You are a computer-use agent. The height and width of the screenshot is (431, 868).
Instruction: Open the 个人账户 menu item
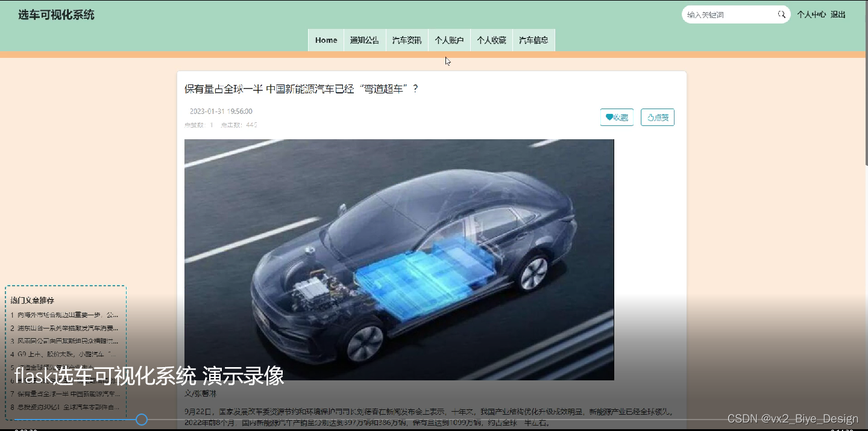point(449,40)
